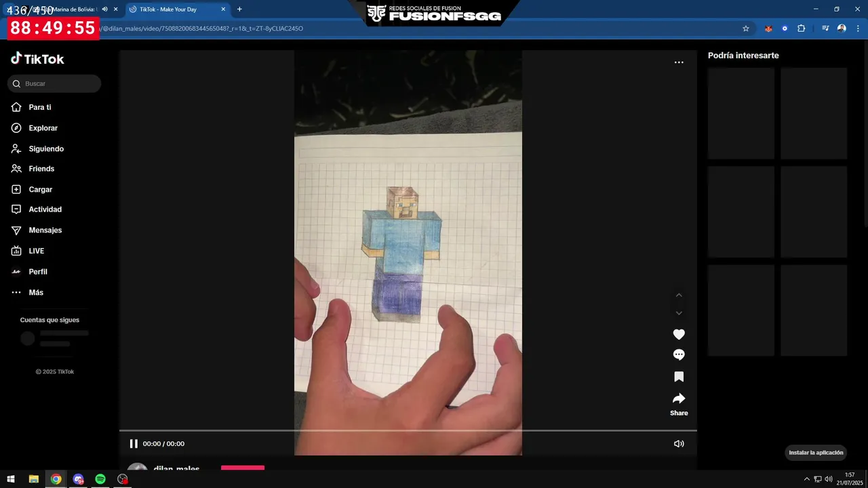The height and width of the screenshot is (488, 868).
Task: Open Spotify from the taskbar
Action: (100, 479)
